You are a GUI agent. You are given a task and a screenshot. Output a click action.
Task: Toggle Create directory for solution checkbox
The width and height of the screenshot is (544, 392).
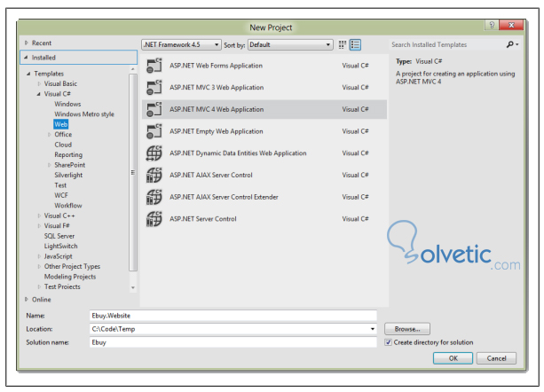(388, 342)
